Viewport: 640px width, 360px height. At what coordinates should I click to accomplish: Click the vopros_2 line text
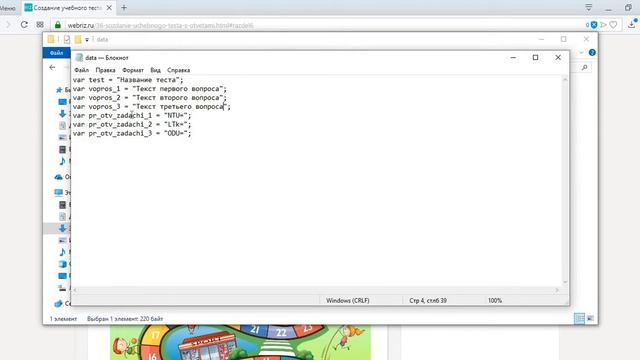(x=149, y=98)
